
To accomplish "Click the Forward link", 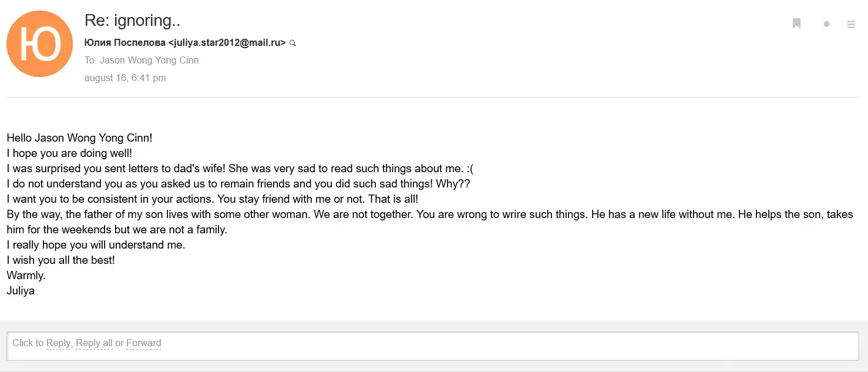I will (x=143, y=343).
